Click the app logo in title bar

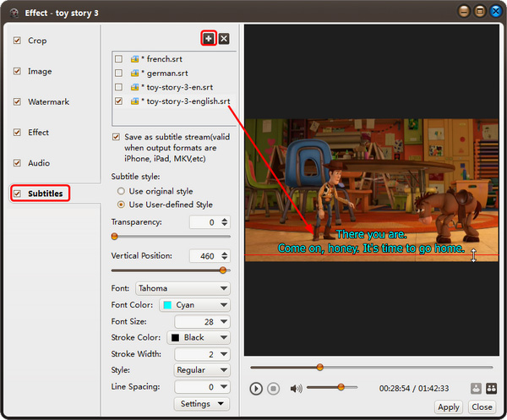point(14,13)
